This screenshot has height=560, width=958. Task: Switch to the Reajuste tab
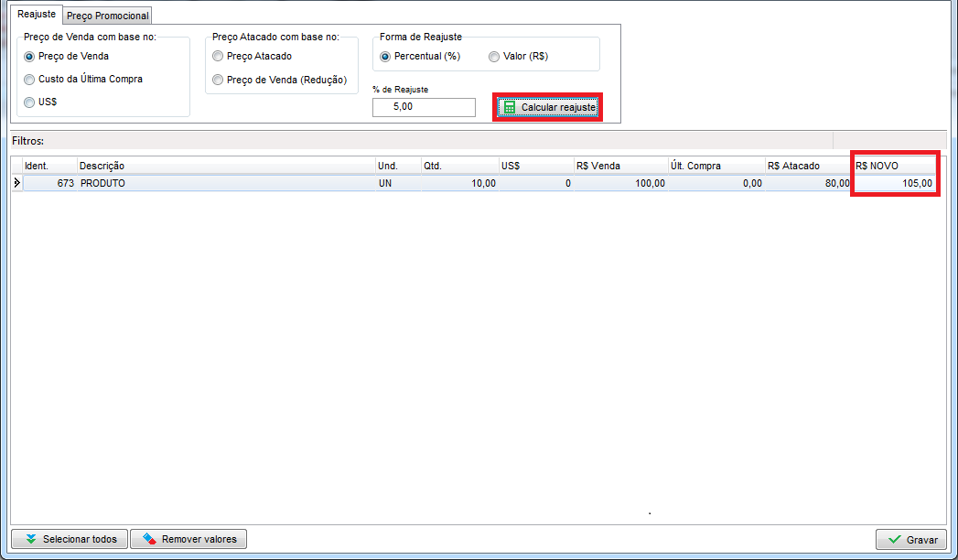click(x=37, y=15)
